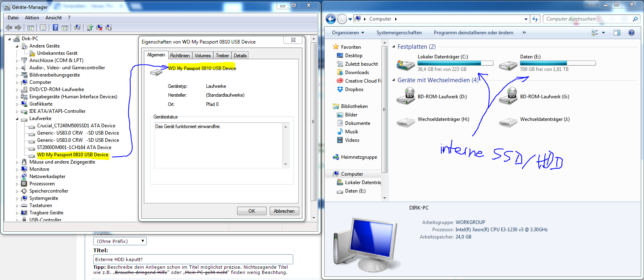The width and height of the screenshot is (644, 280).
Task: Toggle action pane toolbar icon
Action: pos(65,27)
